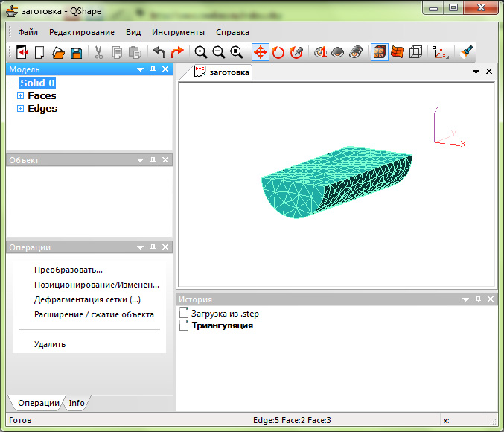Screen dimensions: 504x432
Task: Fit the view with the zoom-all magnifier
Action: click(x=237, y=52)
